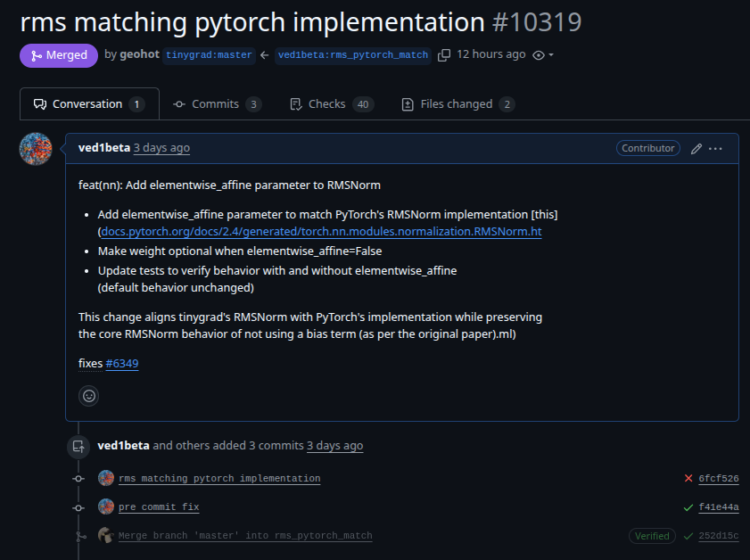Click the avatar next to the Merge branch commit
Viewport: 750px width, 560px height.
[106, 535]
